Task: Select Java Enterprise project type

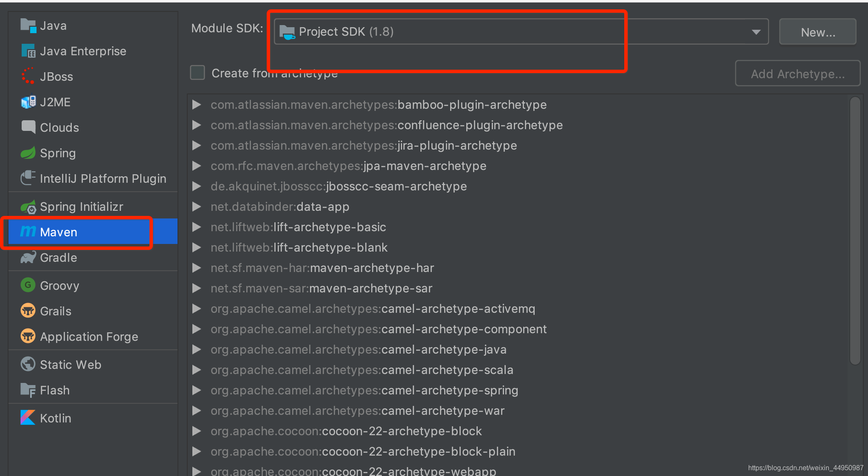Action: [x=93, y=51]
